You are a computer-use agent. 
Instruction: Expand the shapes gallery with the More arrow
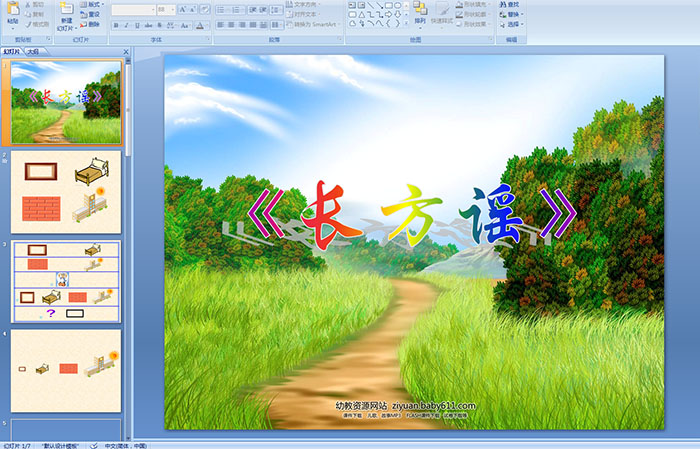(406, 22)
